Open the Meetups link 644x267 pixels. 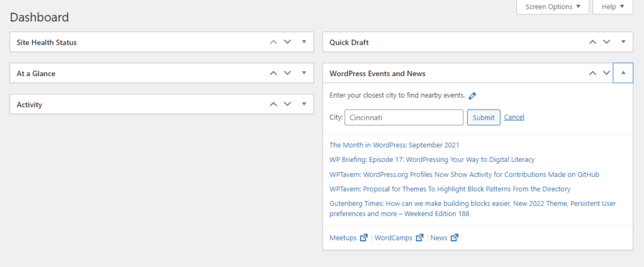(343, 238)
